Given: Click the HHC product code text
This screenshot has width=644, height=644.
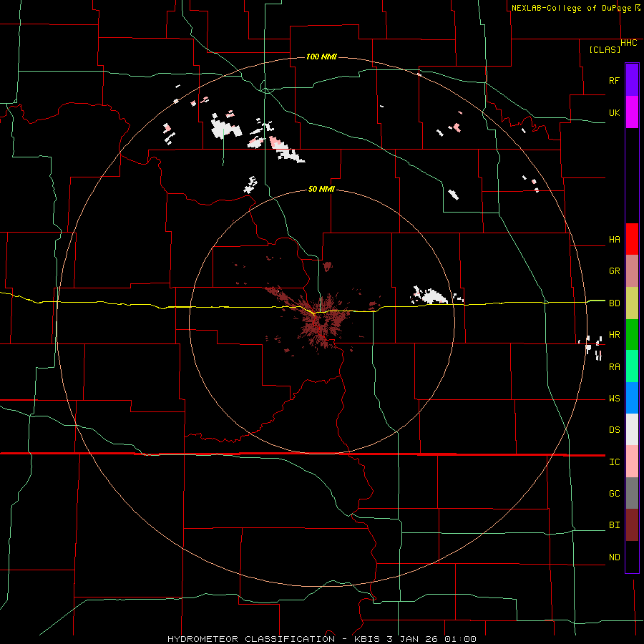Looking at the screenshot, I should tap(628, 43).
